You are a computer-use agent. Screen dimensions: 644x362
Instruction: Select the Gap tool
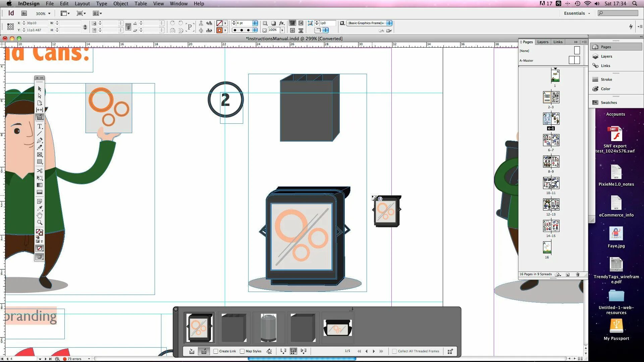(40, 110)
